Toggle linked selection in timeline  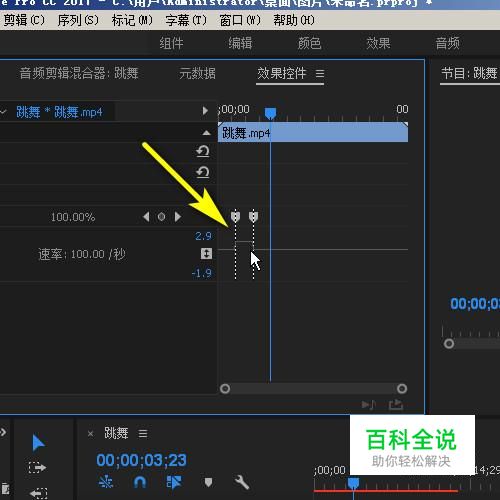174,482
